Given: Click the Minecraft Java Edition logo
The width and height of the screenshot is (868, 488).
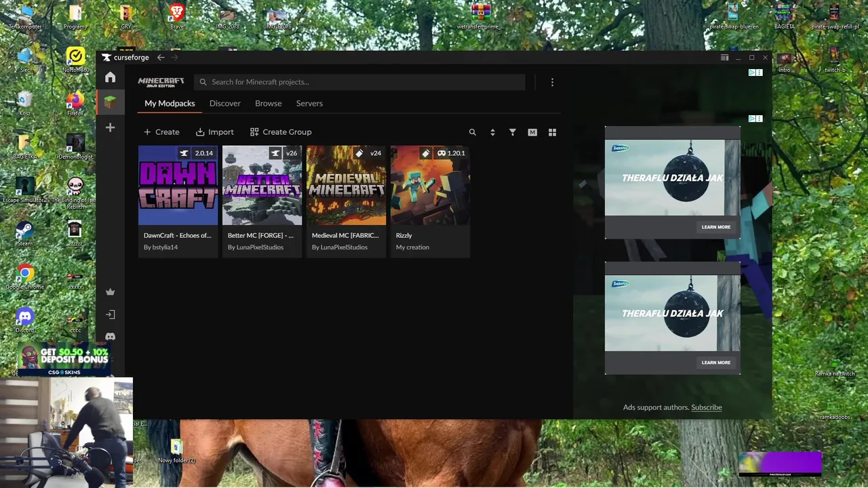Looking at the screenshot, I should click(161, 82).
